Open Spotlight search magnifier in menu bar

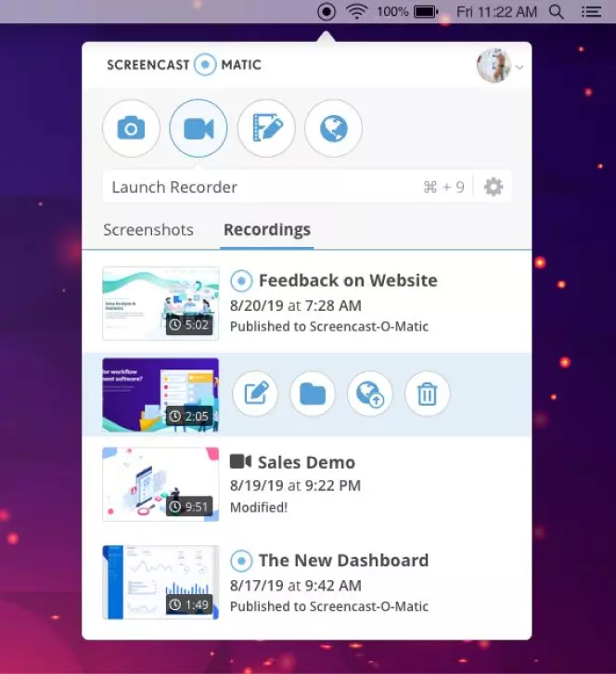pos(557,12)
